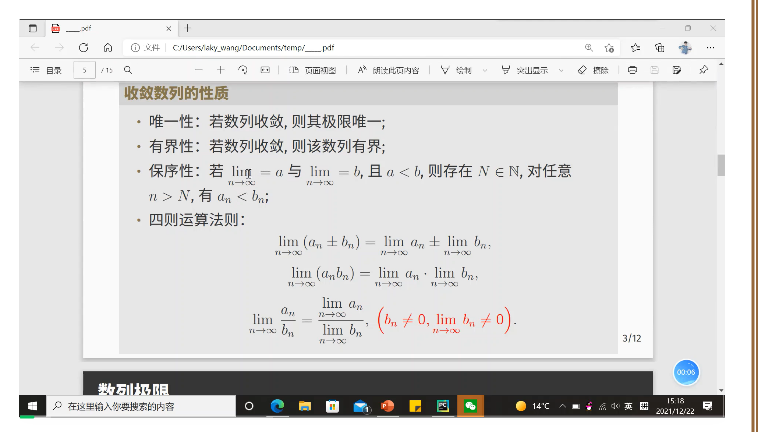The image size is (758, 432).
Task: Open the browser settings ellipsis menu
Action: 711,47
